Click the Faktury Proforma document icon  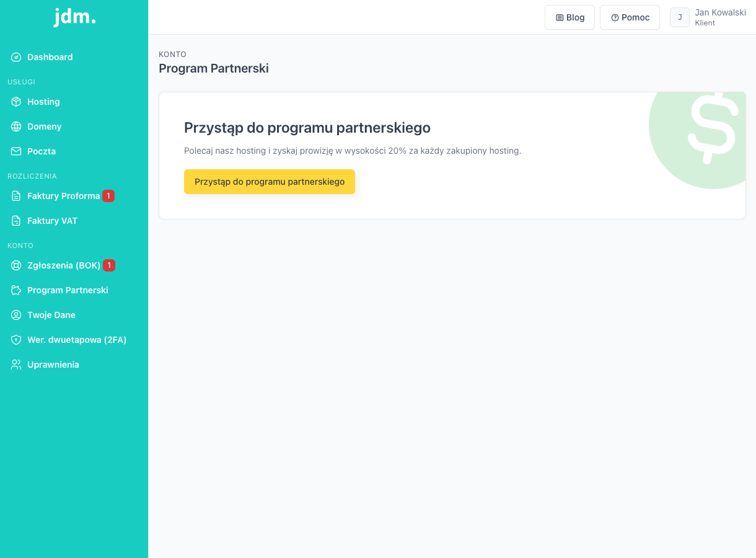pos(16,196)
